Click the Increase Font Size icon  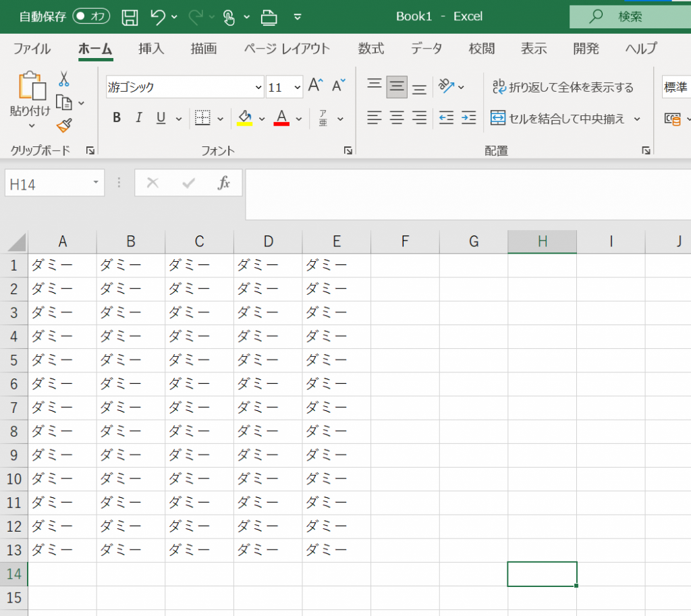click(315, 86)
